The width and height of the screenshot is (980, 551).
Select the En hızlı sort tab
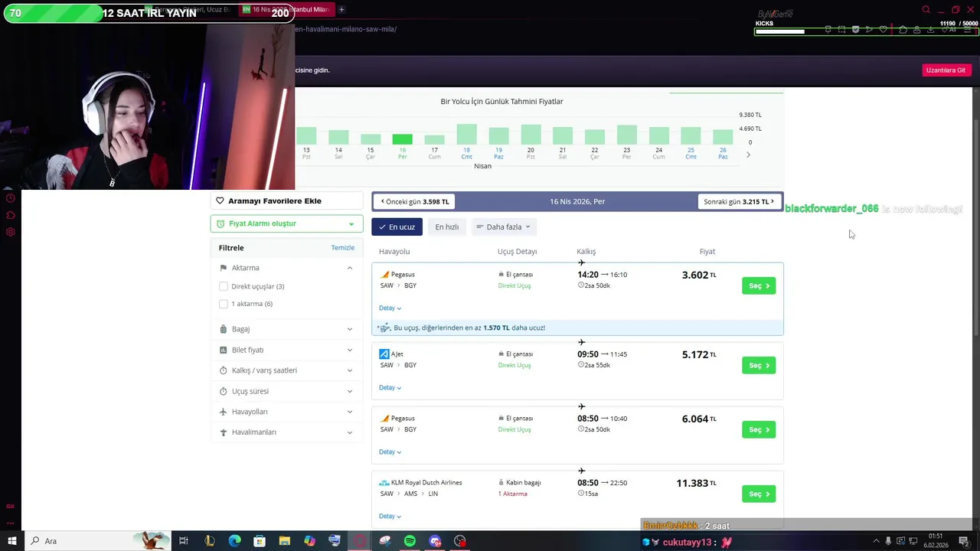pyautogui.click(x=446, y=227)
